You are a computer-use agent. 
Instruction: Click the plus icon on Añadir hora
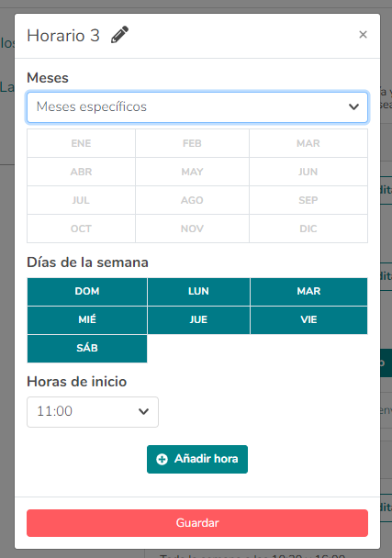tap(162, 459)
